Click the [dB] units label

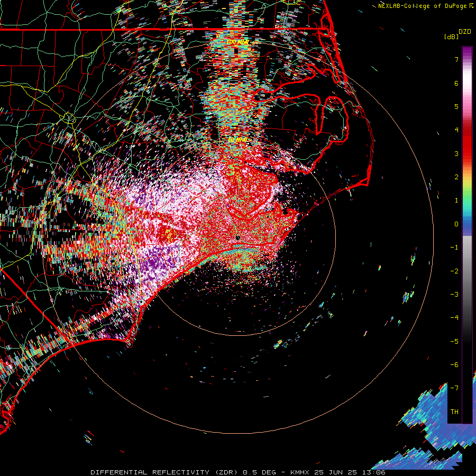451,37
